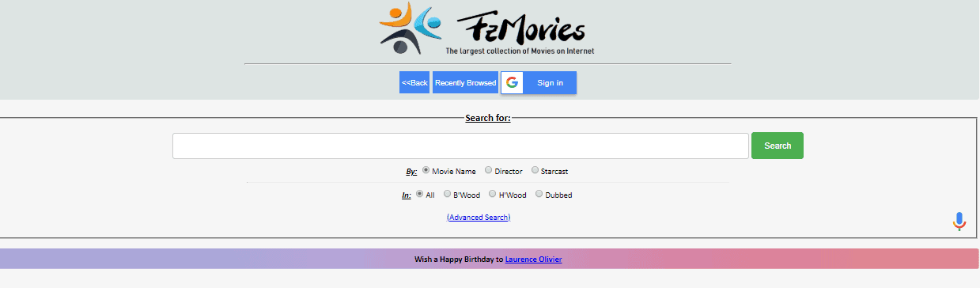Open the Recently Browsed page

(465, 82)
